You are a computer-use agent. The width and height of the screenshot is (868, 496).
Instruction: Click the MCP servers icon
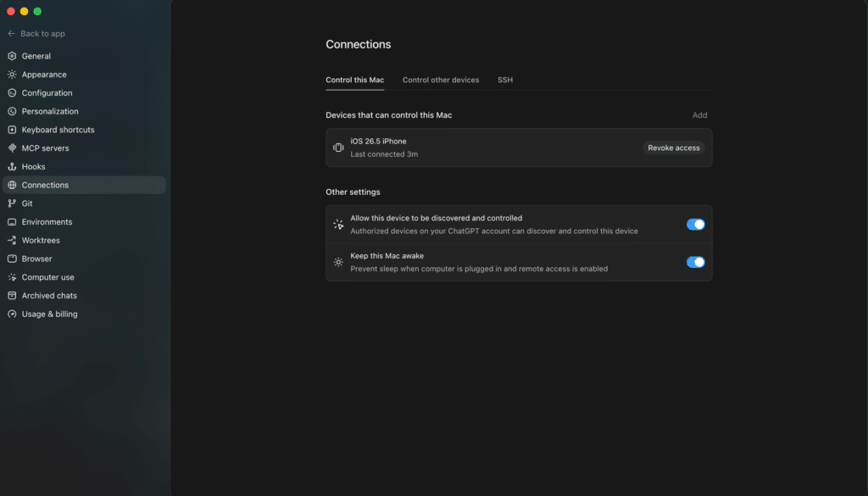12,148
